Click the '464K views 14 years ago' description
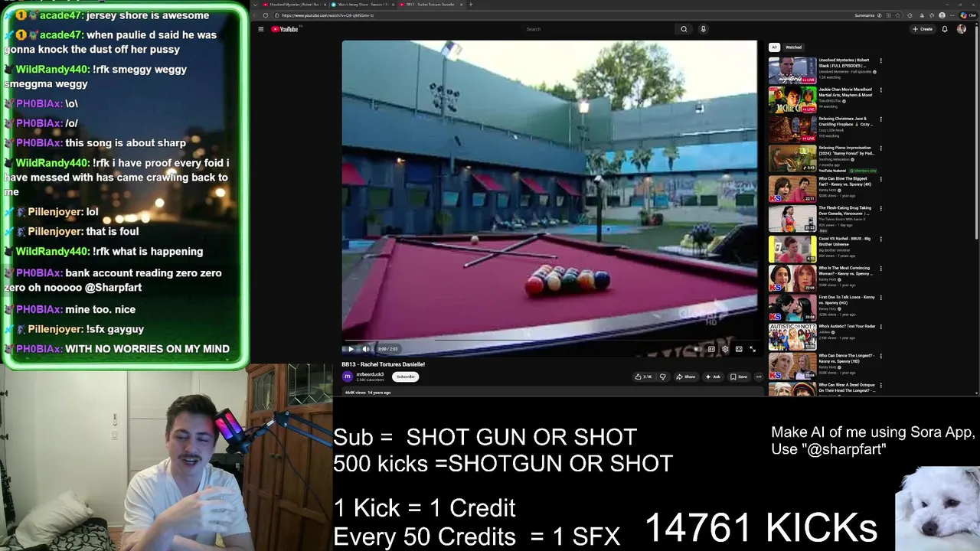Screen dimensions: 980x551 pyautogui.click(x=367, y=393)
